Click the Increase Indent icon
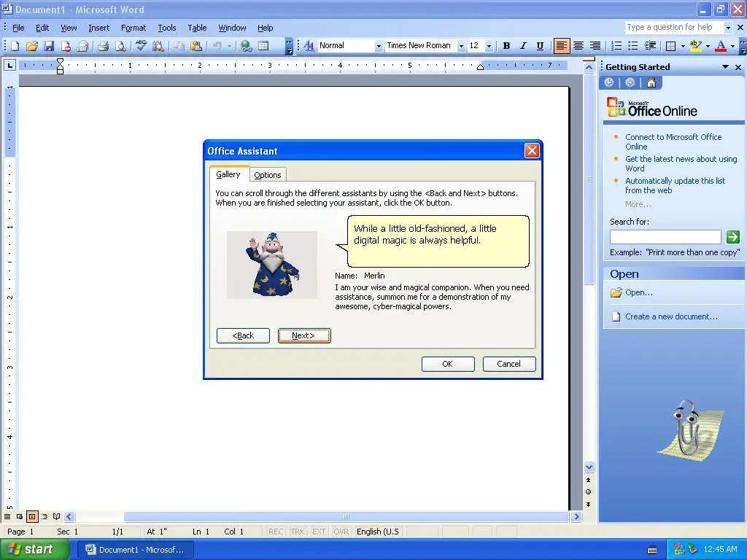The width and height of the screenshot is (747, 560). point(650,46)
